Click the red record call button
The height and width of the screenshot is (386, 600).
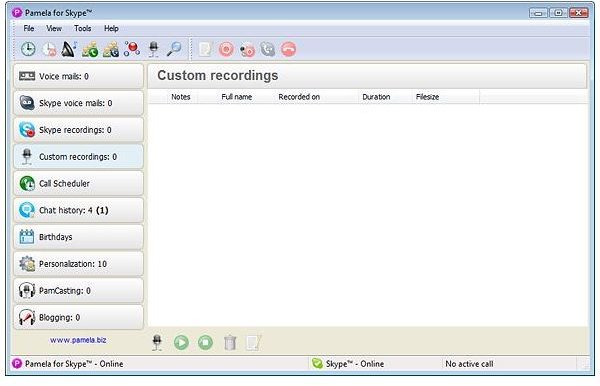226,49
